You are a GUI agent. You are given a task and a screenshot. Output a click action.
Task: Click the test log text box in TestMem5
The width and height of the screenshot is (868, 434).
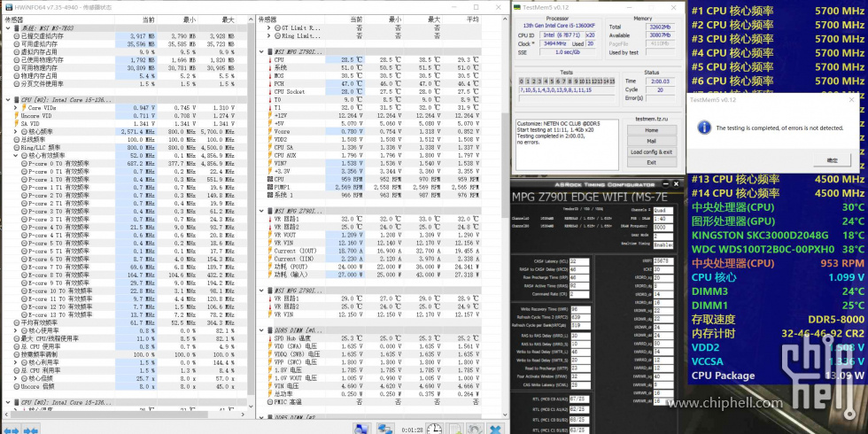pyautogui.click(x=567, y=143)
